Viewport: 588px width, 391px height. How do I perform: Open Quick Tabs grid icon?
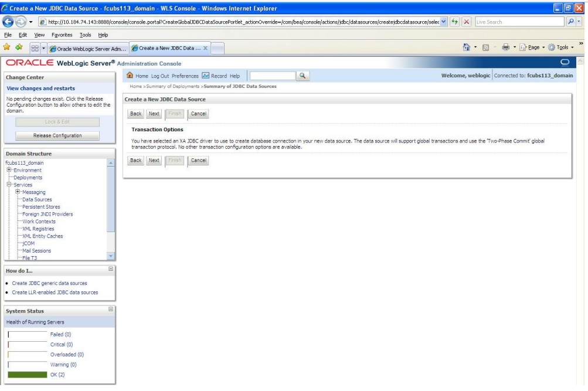35,48
